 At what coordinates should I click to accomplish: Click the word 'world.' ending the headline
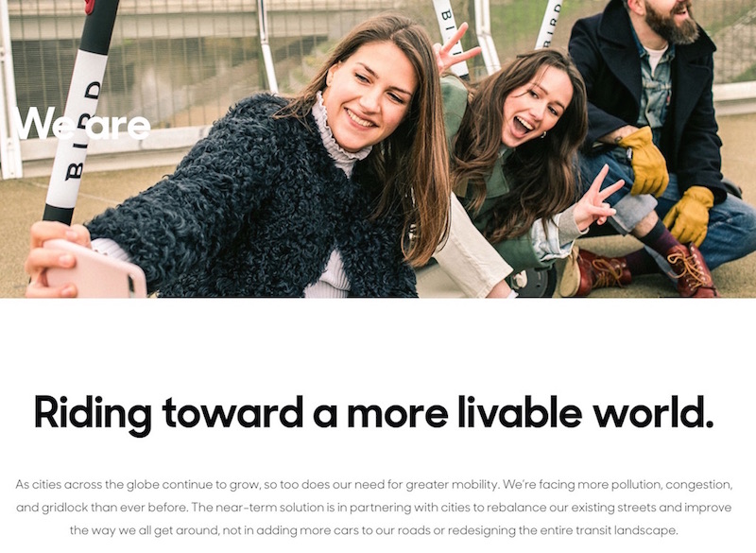[653, 412]
